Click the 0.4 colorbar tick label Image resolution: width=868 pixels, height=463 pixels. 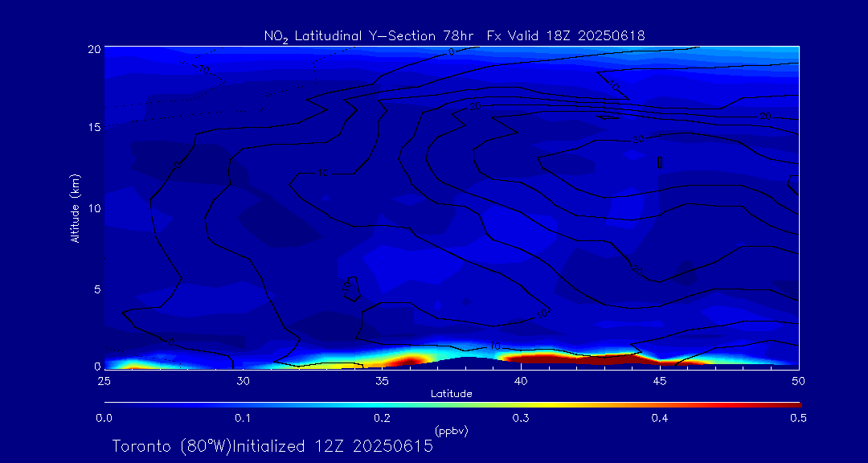[x=659, y=419]
